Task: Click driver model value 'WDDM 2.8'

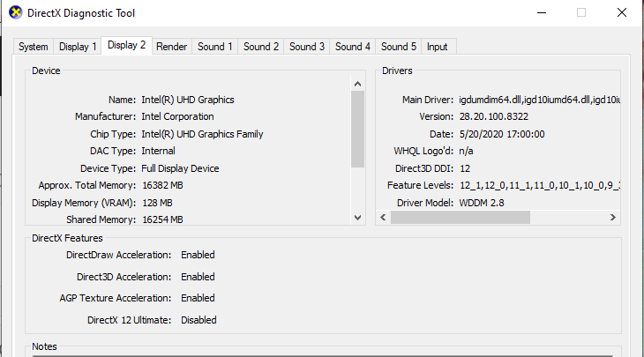Action: (x=482, y=203)
